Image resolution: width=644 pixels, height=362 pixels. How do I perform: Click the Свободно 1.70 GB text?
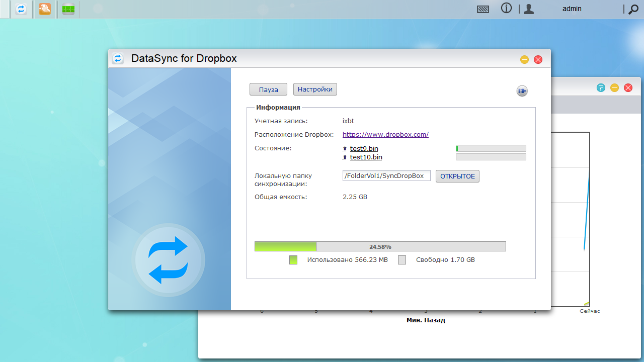tap(445, 260)
